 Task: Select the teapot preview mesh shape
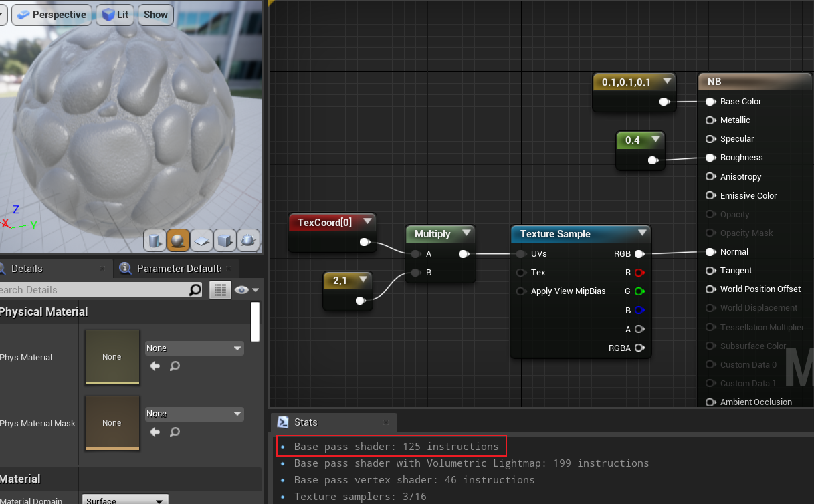[248, 239]
